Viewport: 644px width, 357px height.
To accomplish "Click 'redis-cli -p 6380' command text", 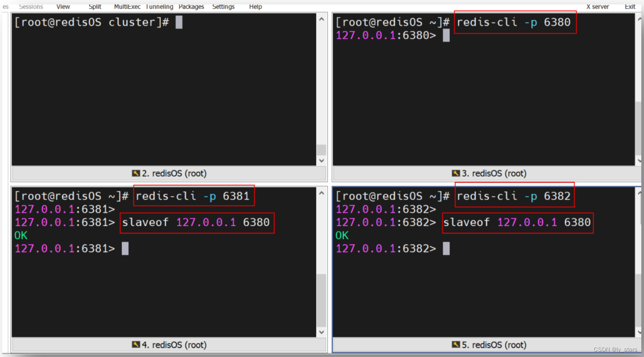I will coord(514,22).
